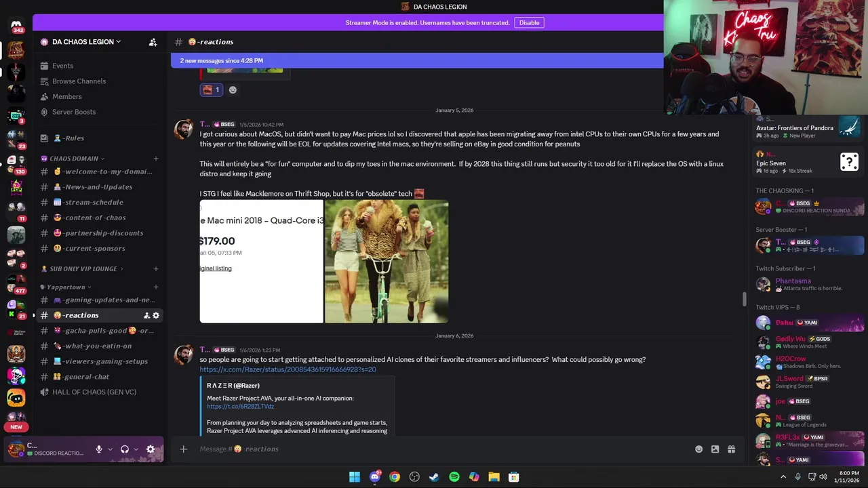Open the -general-chat channel
Image resolution: width=868 pixels, height=488 pixels.
[100, 377]
